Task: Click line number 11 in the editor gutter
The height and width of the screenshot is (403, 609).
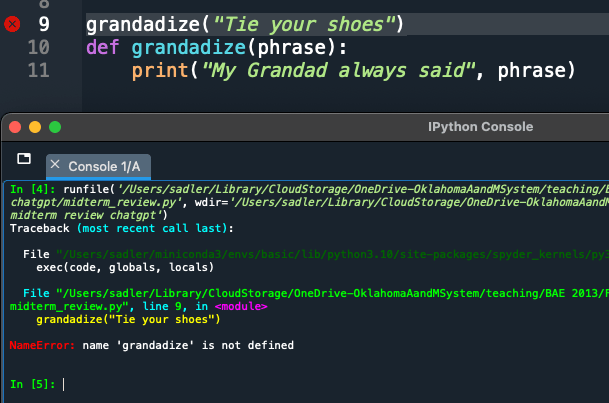Action: 38,70
